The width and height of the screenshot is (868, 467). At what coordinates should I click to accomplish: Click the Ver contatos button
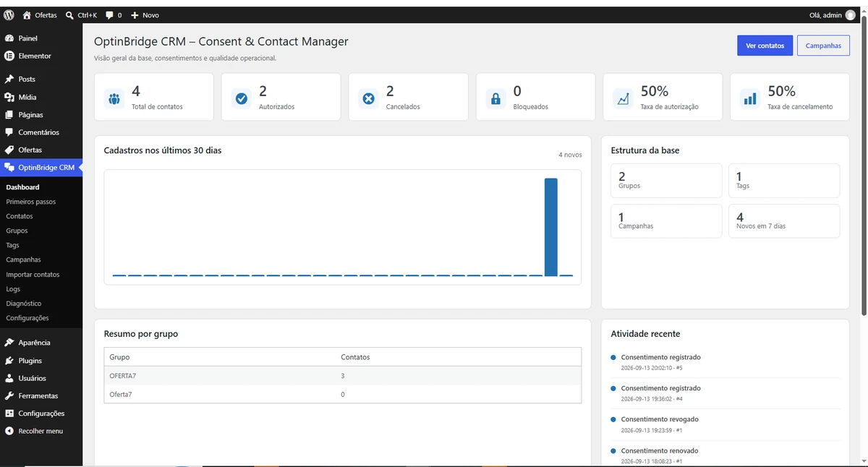coord(765,46)
